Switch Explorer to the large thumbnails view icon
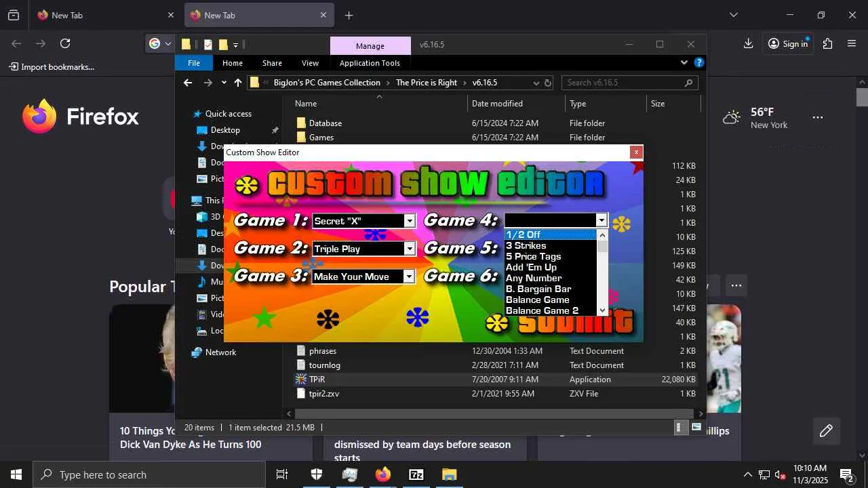The width and height of the screenshot is (868, 488). 696,427
